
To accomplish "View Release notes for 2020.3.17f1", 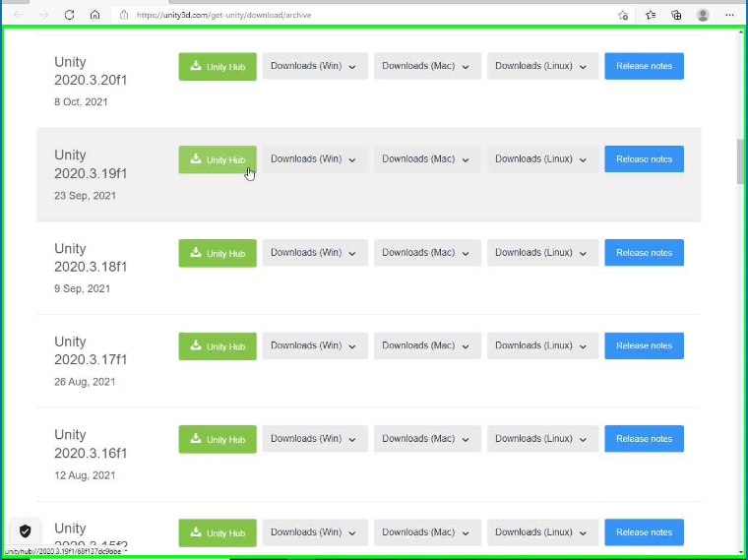I will pyautogui.click(x=644, y=345).
